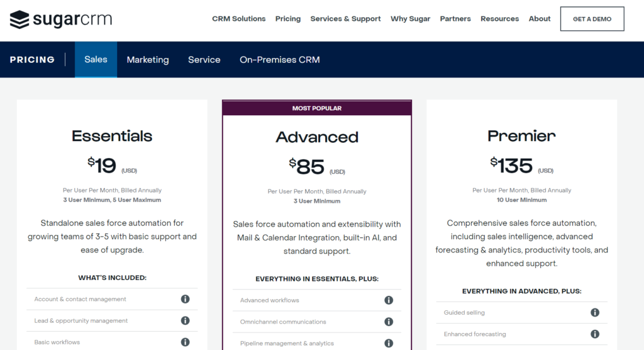The height and width of the screenshot is (350, 644).
Task: Switch to the Service pricing tab
Action: pyautogui.click(x=204, y=60)
